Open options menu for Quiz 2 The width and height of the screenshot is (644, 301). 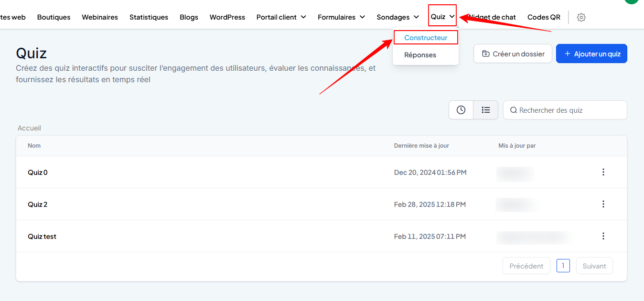coord(603,204)
